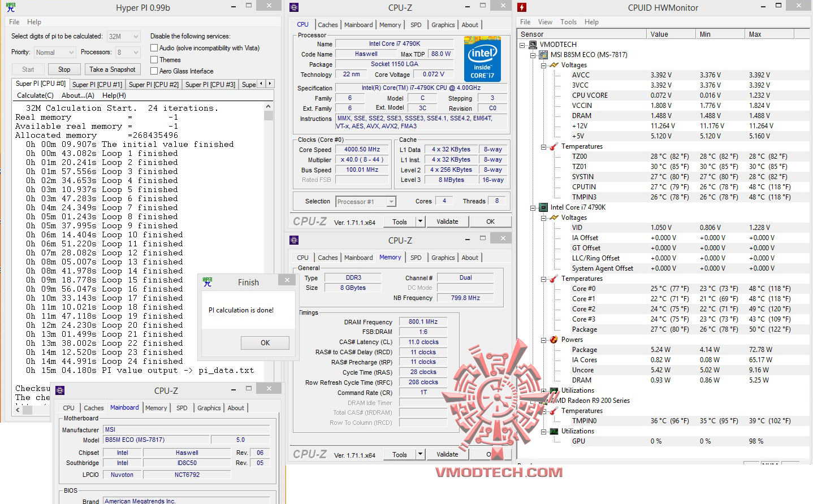Screen dimensions: 813x504
Task: Collapse the Powers tree node
Action: coord(543,340)
